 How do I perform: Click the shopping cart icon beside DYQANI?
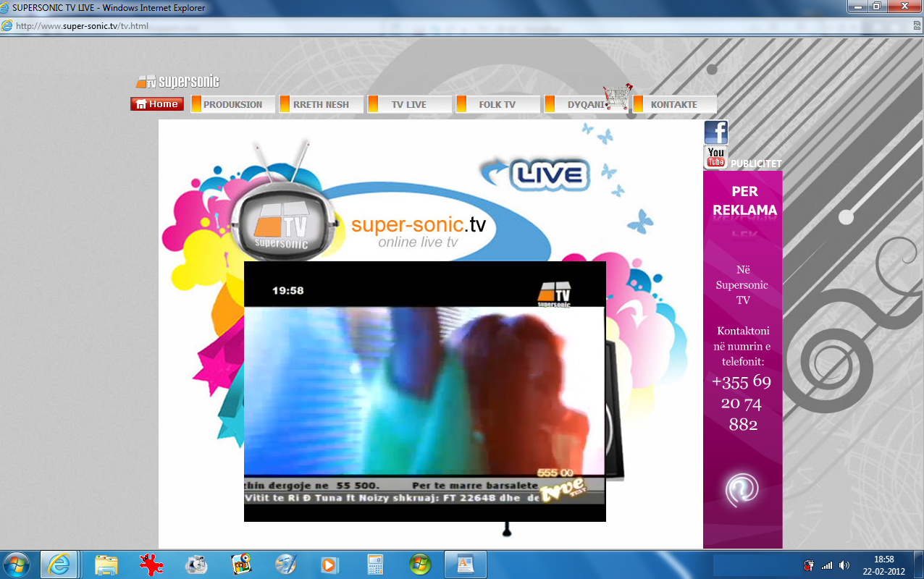point(617,95)
